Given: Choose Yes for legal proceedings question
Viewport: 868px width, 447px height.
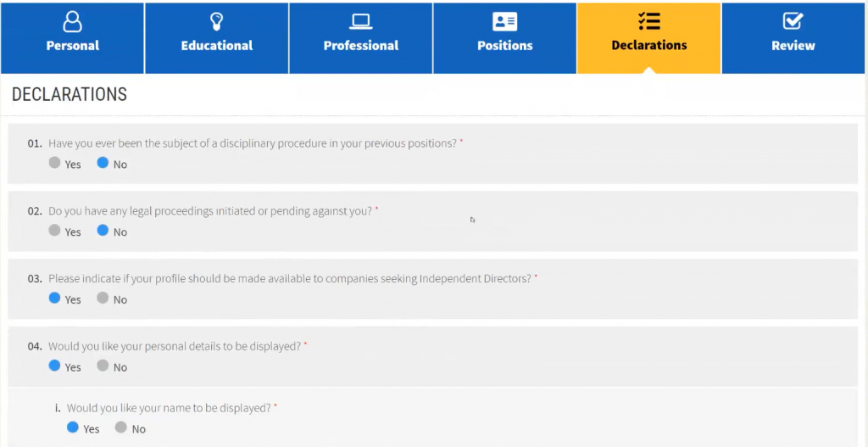Looking at the screenshot, I should click(55, 231).
